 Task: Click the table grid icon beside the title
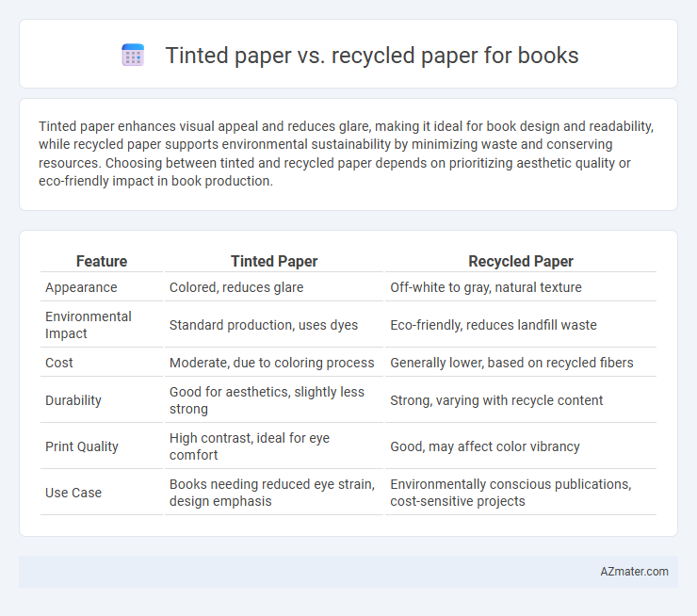133,56
